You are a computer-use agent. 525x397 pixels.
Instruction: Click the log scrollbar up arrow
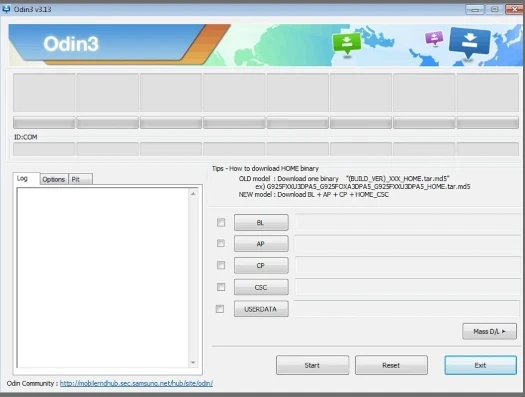pos(193,194)
